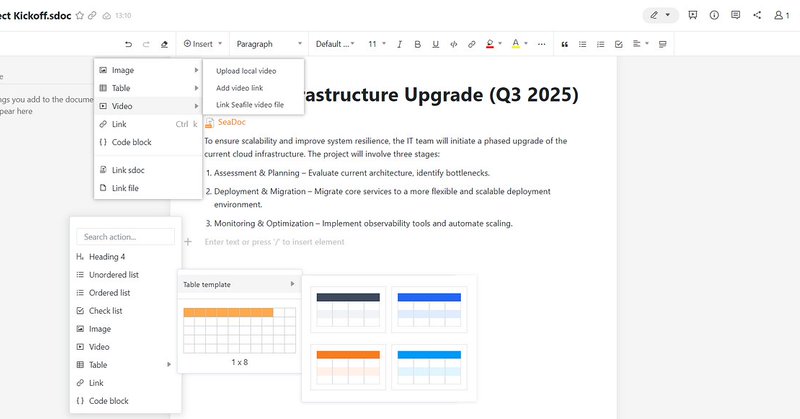This screenshot has width=800, height=419.
Task: Expand the Table template submenu
Action: 239,284
